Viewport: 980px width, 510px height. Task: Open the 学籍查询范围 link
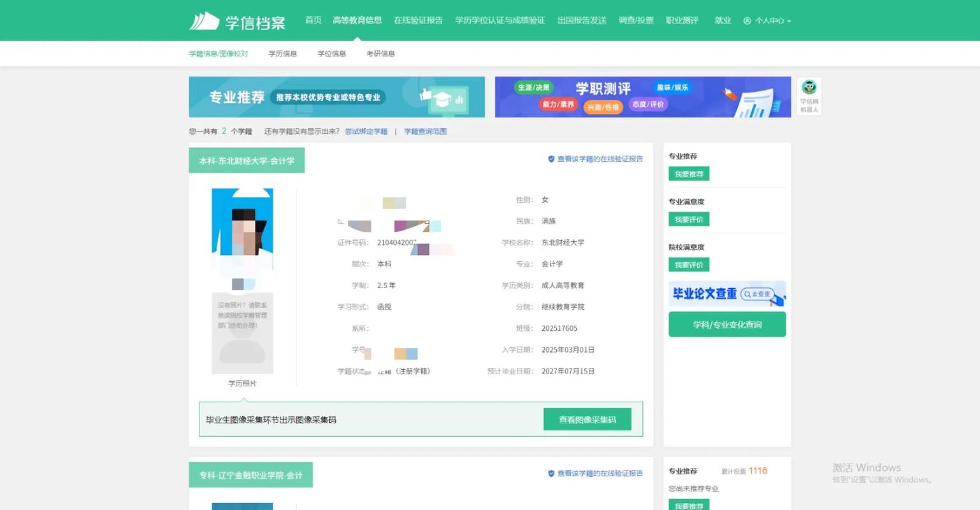(x=426, y=131)
